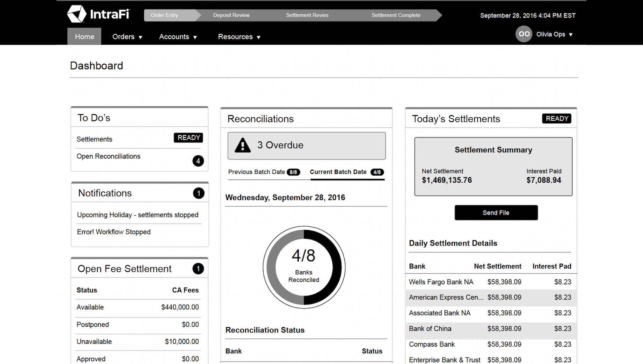
Task: Click the overdue warning triangle icon
Action: [x=243, y=145]
